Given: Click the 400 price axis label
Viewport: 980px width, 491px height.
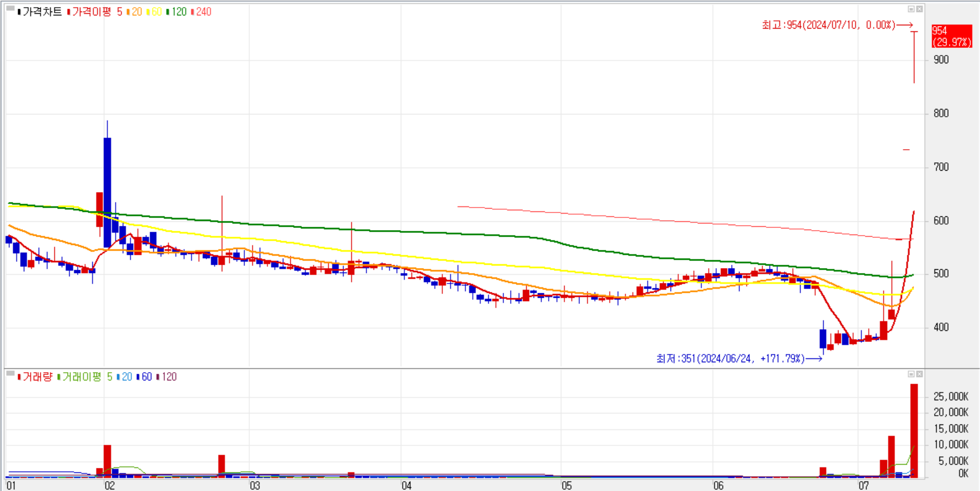Looking at the screenshot, I should click(941, 327).
